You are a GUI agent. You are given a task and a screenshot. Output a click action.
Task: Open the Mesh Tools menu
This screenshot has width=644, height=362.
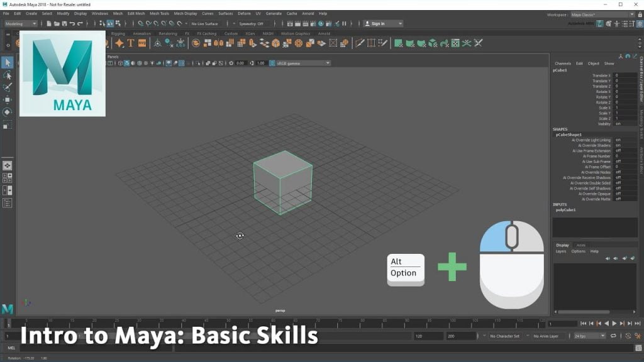pos(159,14)
